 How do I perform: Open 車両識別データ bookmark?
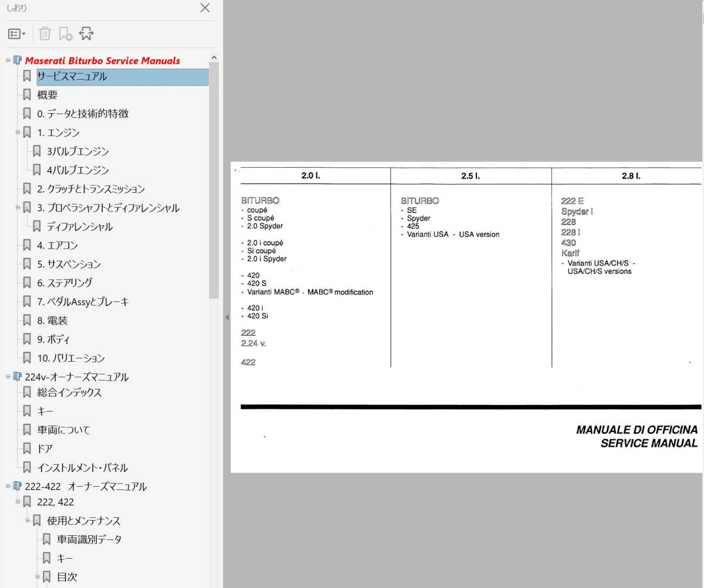coord(89,539)
